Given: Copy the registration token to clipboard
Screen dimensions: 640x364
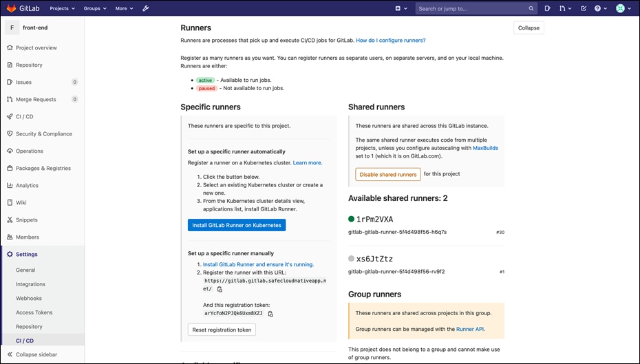Looking at the screenshot, I should point(270,314).
